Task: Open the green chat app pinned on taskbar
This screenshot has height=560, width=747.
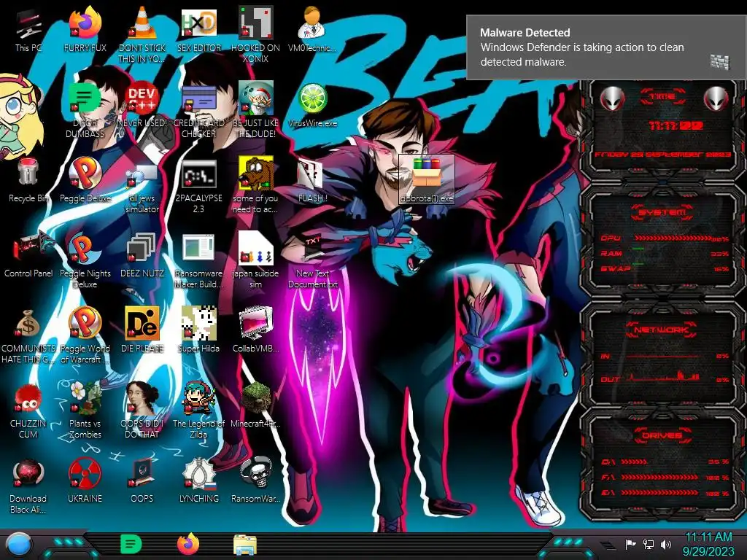Action: click(x=131, y=544)
